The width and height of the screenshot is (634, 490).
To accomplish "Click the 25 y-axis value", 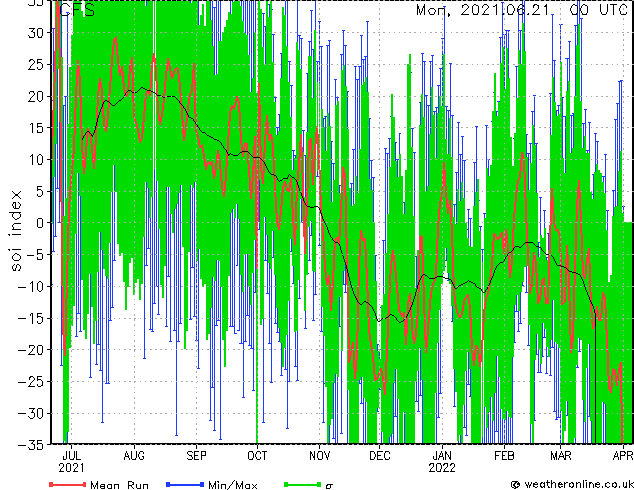I will point(36,64).
